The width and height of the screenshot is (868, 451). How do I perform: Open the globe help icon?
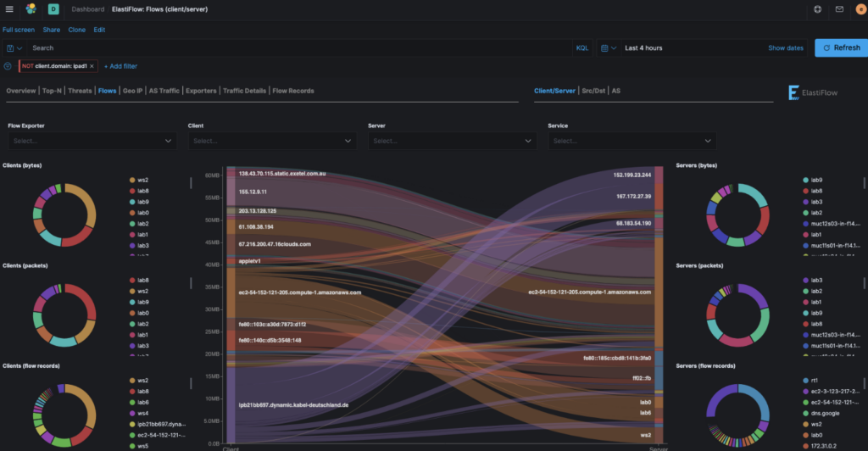click(x=817, y=9)
